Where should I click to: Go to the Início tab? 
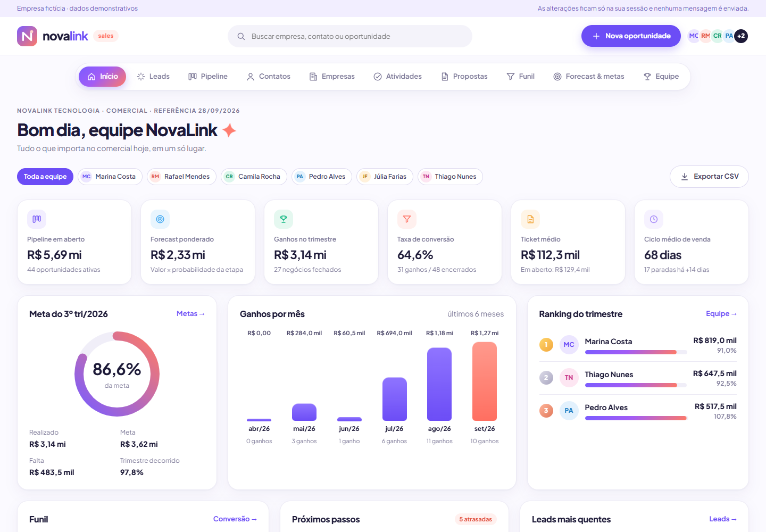103,77
